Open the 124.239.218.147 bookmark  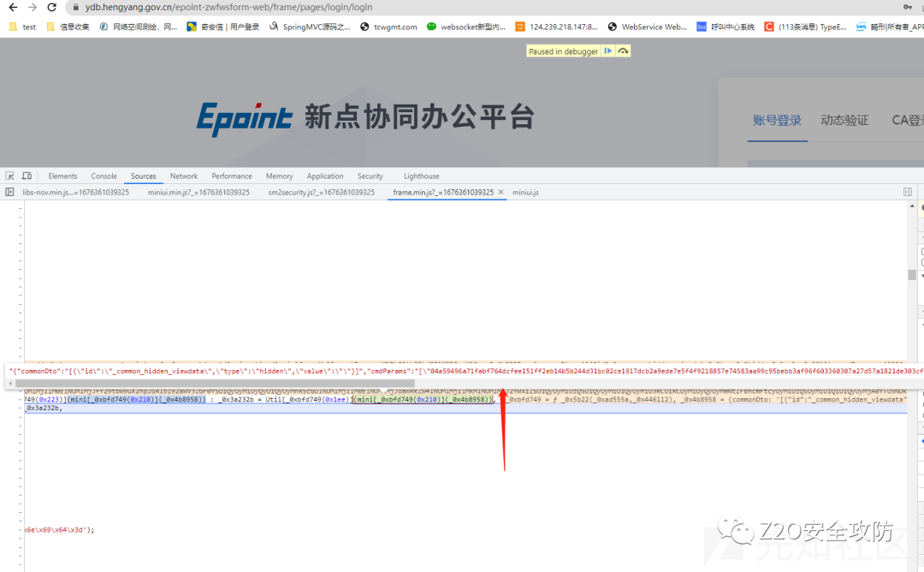pos(556,27)
